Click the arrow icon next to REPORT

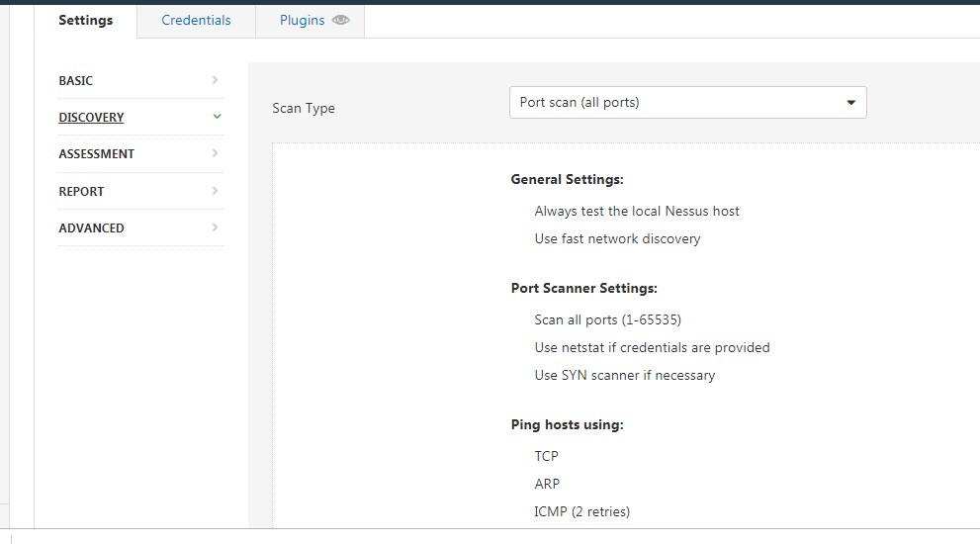tap(216, 191)
